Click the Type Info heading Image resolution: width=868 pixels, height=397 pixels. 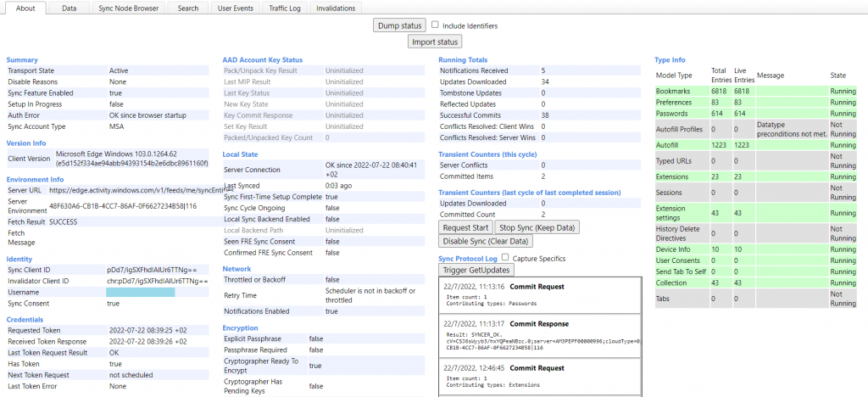pos(670,59)
